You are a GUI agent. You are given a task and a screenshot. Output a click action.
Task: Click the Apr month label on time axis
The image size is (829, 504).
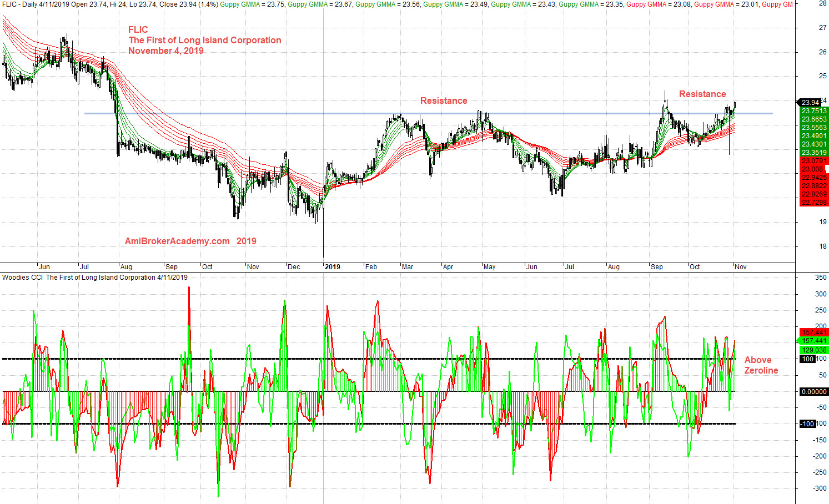click(x=448, y=267)
